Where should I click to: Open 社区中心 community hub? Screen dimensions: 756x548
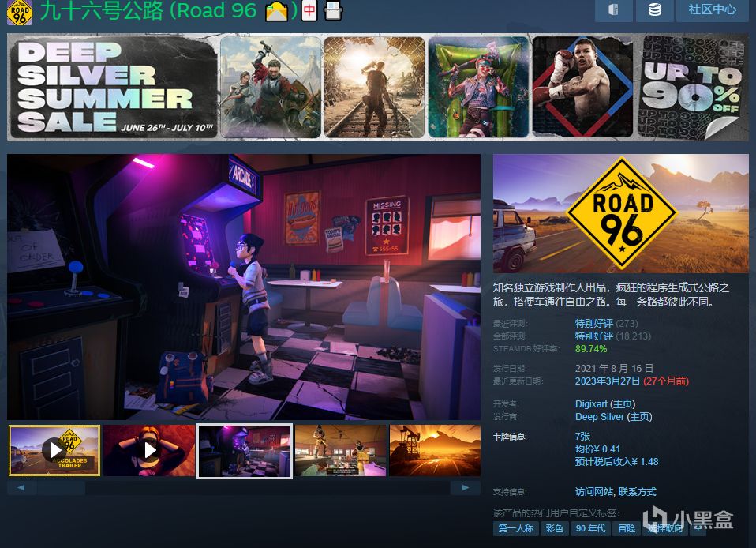pos(712,10)
